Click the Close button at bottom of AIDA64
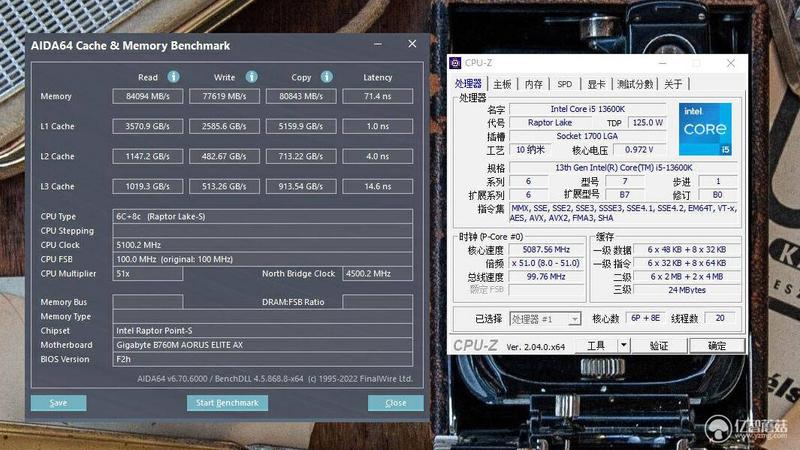Viewport: 800px width, 450px height. [395, 403]
